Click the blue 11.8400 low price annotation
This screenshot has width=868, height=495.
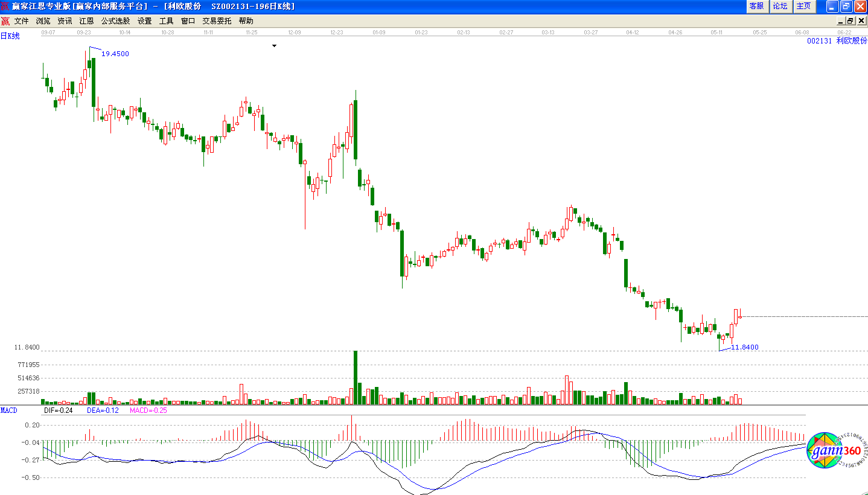point(745,347)
